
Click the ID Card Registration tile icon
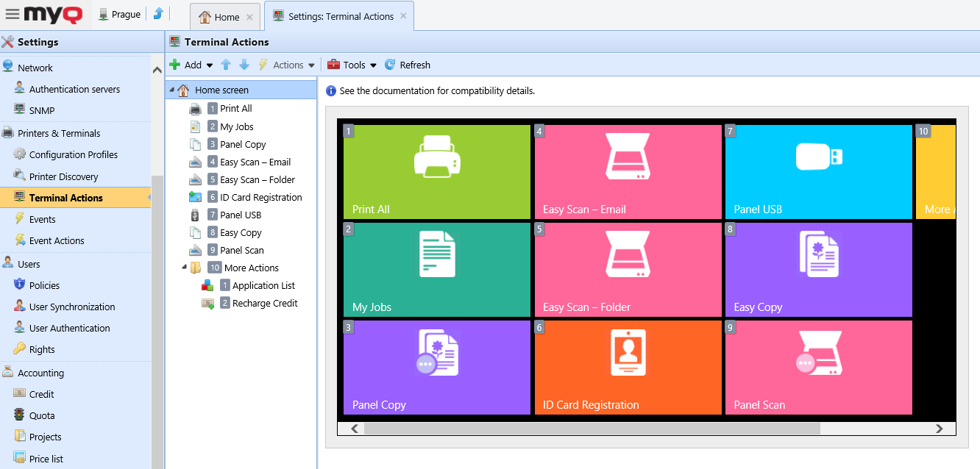click(x=628, y=351)
